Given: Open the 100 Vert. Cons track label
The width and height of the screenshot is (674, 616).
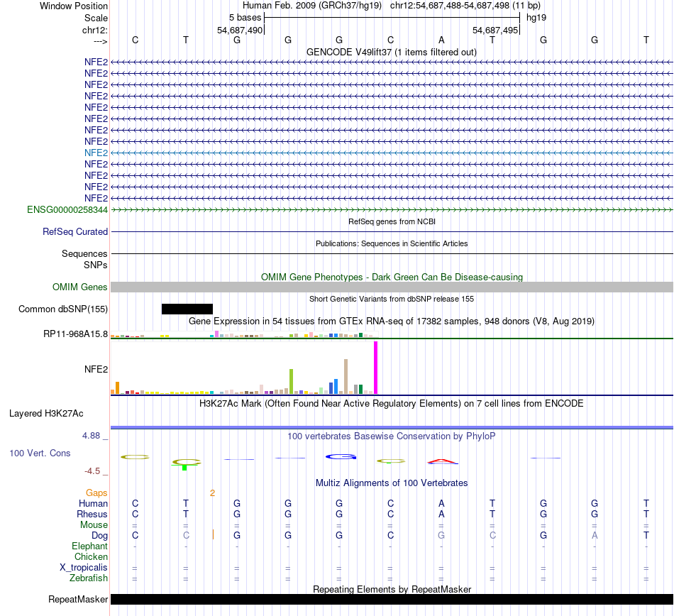Looking at the screenshot, I should coord(40,453).
